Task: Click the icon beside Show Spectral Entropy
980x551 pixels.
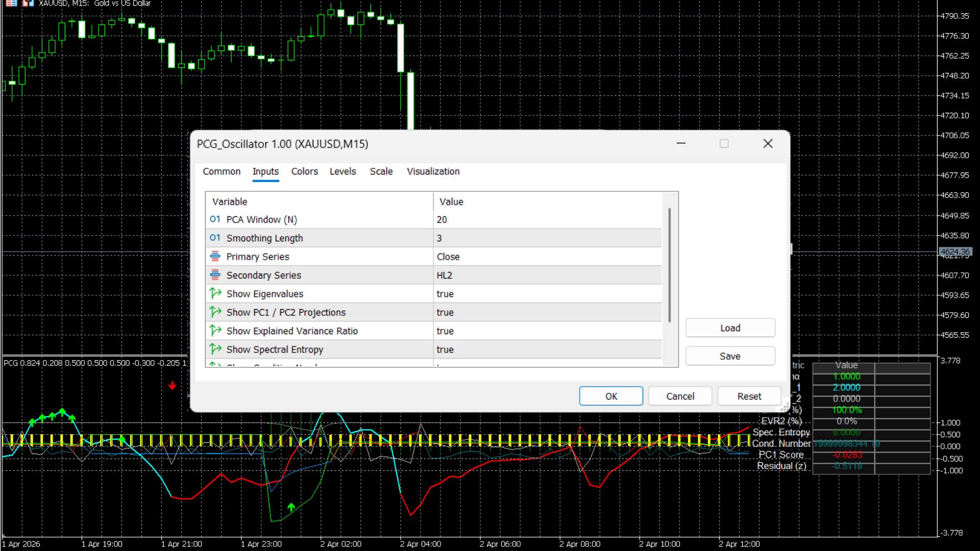Action: pyautogui.click(x=215, y=349)
